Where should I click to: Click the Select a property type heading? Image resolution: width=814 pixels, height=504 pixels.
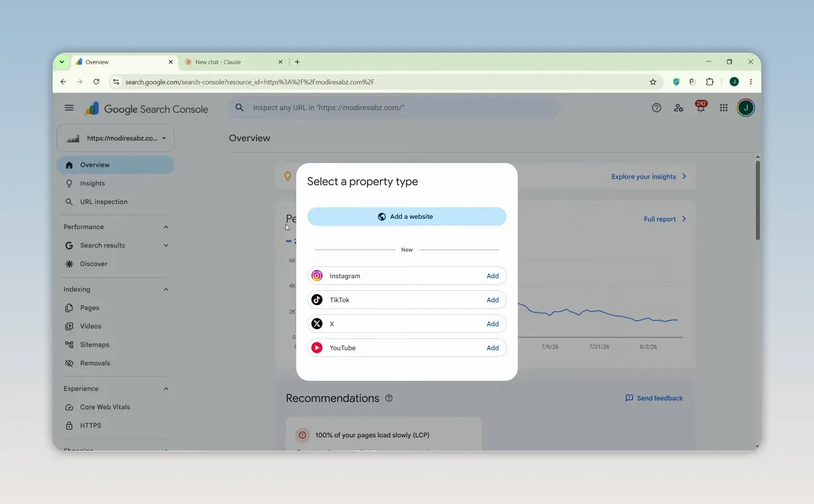click(x=363, y=182)
